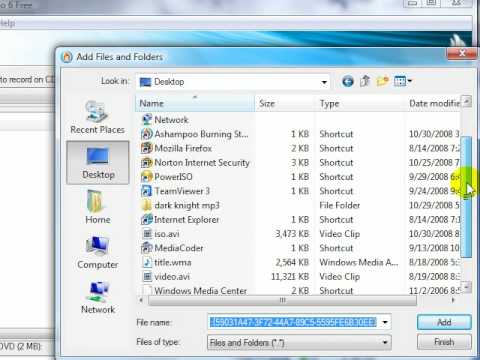Go back using the blue back arrow icon
Screen dimensions: 480x360
[x=348, y=81]
